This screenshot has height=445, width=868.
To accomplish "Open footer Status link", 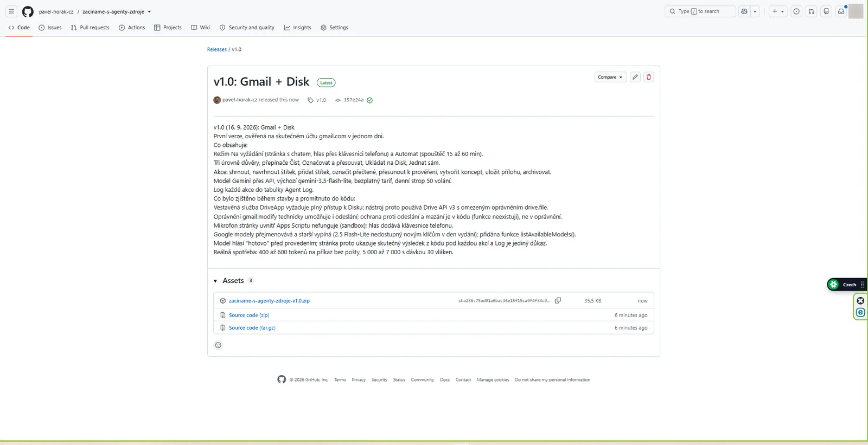I will coord(399,380).
